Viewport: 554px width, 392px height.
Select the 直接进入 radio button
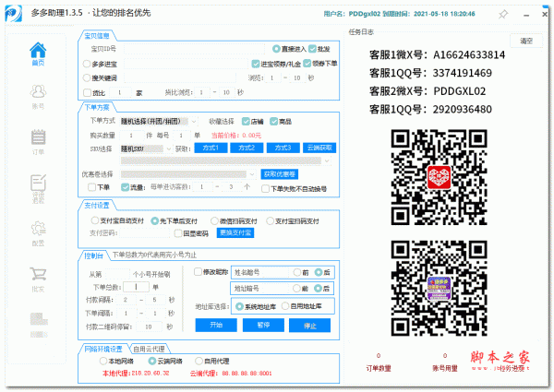point(276,49)
